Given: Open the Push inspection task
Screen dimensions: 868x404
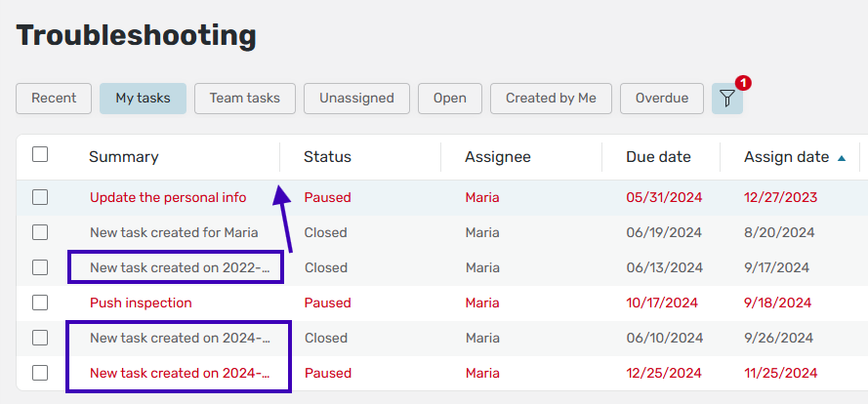Looking at the screenshot, I should pos(141,303).
